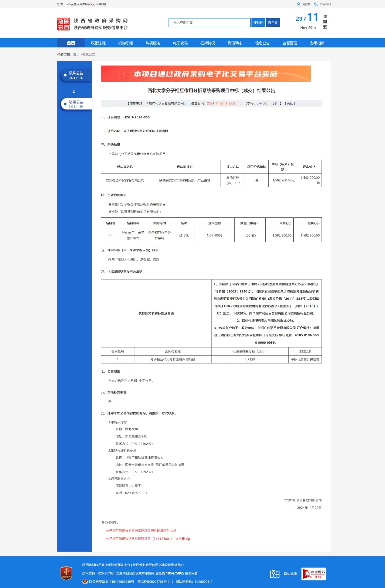This screenshot has width=385, height=588.
Task: Open the site map icon in footer
Action: (x=275, y=574)
